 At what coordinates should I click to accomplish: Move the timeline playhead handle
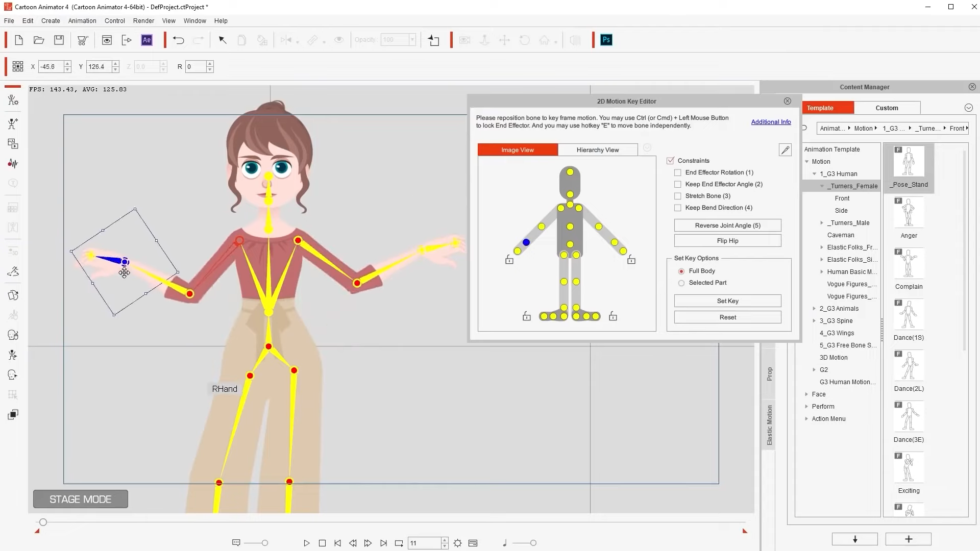tap(43, 522)
